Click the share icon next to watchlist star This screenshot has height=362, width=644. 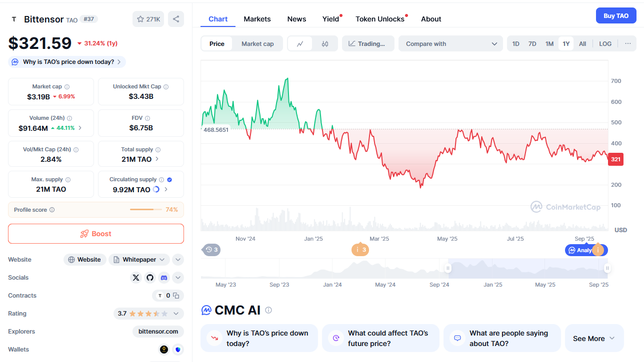(176, 19)
